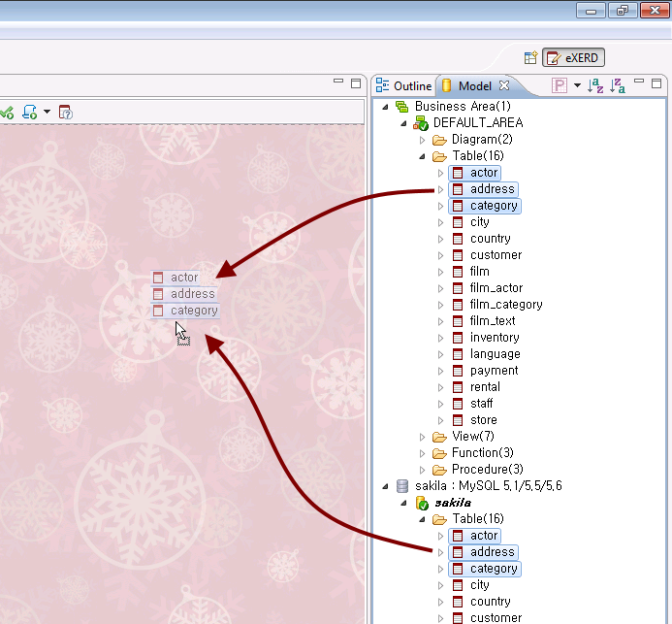This screenshot has width=672, height=624.
Task: Click the sakila : MySQL 5.1/5.5/5.6 database entry
Action: (479, 486)
